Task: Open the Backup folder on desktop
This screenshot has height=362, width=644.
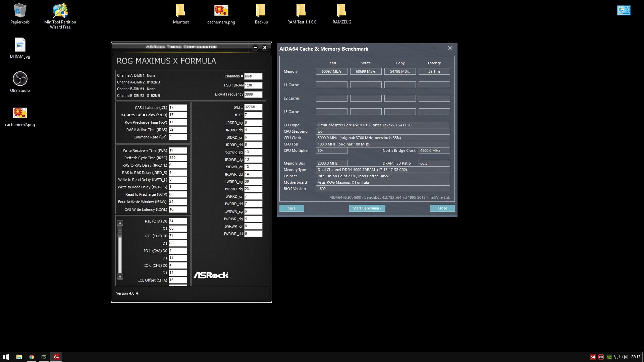Action: 261,14
